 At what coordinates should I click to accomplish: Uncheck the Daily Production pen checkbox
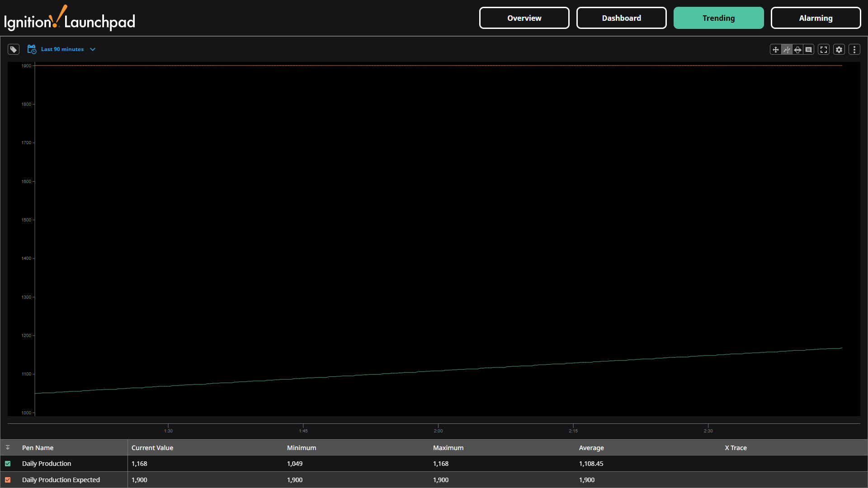click(8, 464)
